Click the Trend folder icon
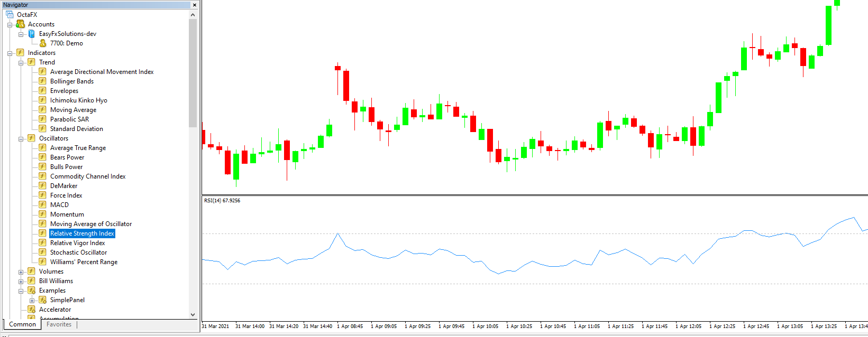This screenshot has height=337, width=868. point(31,62)
